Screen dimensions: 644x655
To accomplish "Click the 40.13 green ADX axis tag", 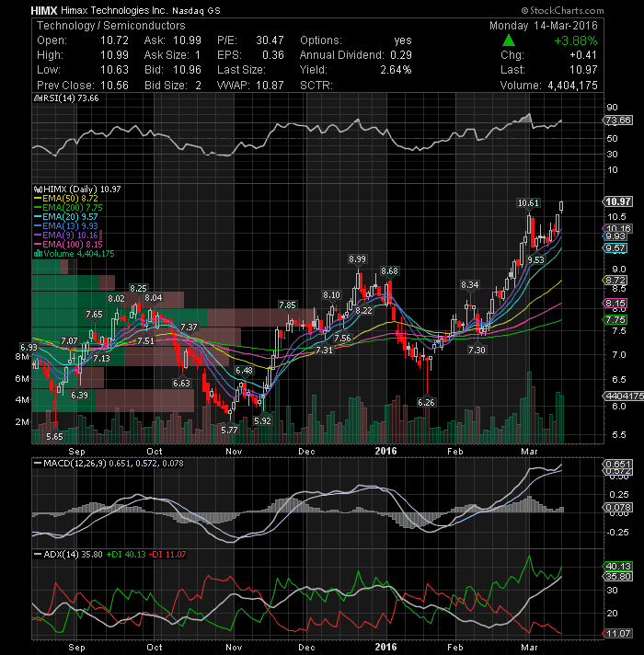I will coord(618,567).
